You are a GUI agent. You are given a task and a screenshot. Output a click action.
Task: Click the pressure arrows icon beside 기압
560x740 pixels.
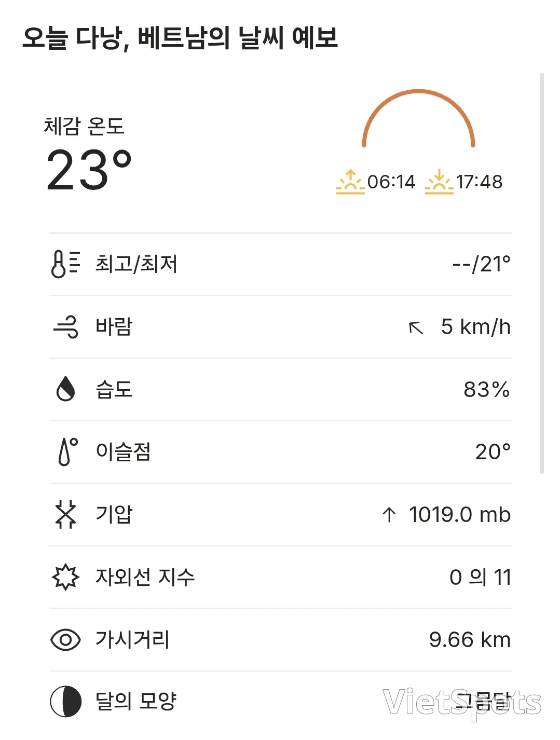click(x=66, y=514)
